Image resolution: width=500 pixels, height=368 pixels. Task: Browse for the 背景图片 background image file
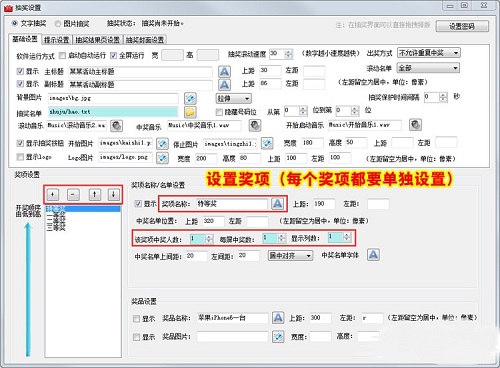click(x=190, y=98)
